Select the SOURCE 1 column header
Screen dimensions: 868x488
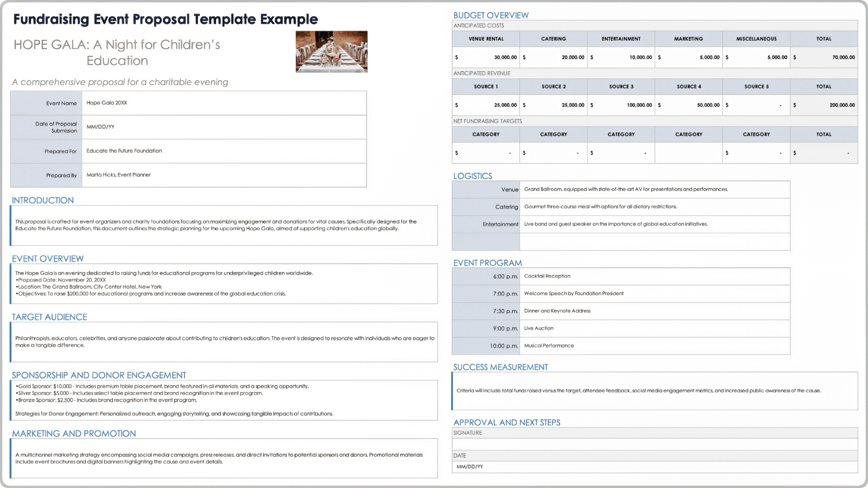coord(486,87)
